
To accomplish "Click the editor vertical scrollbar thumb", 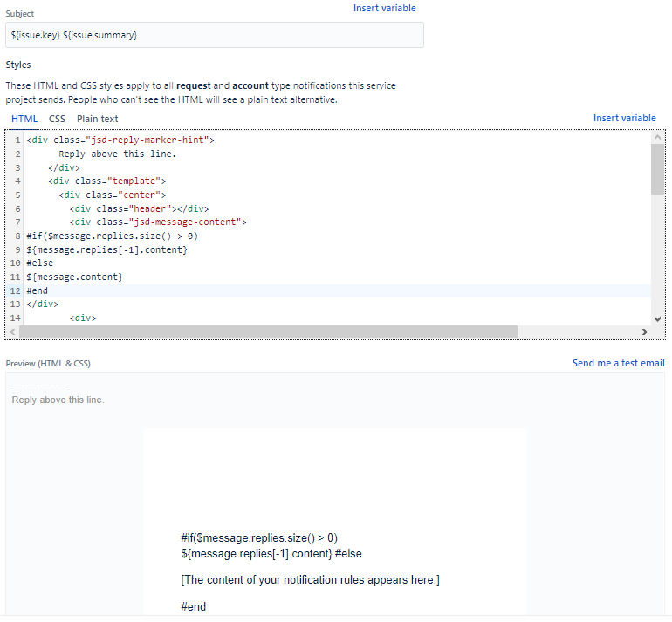I will click(657, 169).
